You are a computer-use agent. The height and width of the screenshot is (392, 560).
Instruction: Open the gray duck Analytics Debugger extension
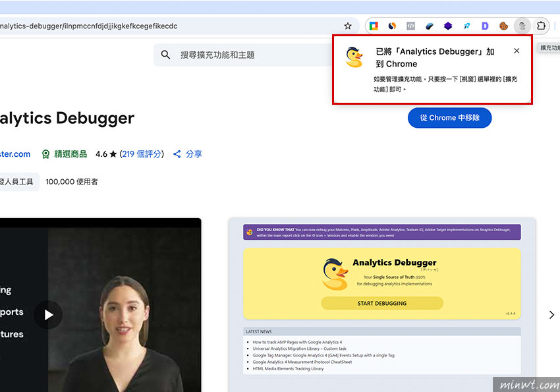tap(522, 26)
